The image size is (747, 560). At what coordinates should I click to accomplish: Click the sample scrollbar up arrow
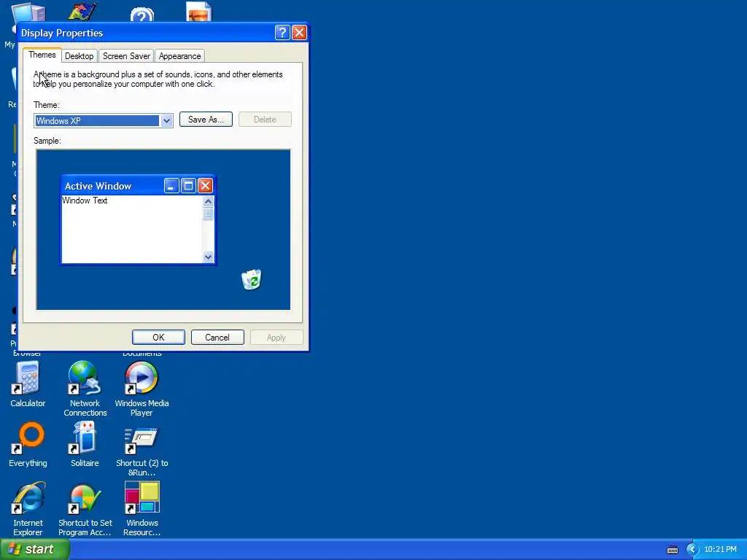coord(208,201)
